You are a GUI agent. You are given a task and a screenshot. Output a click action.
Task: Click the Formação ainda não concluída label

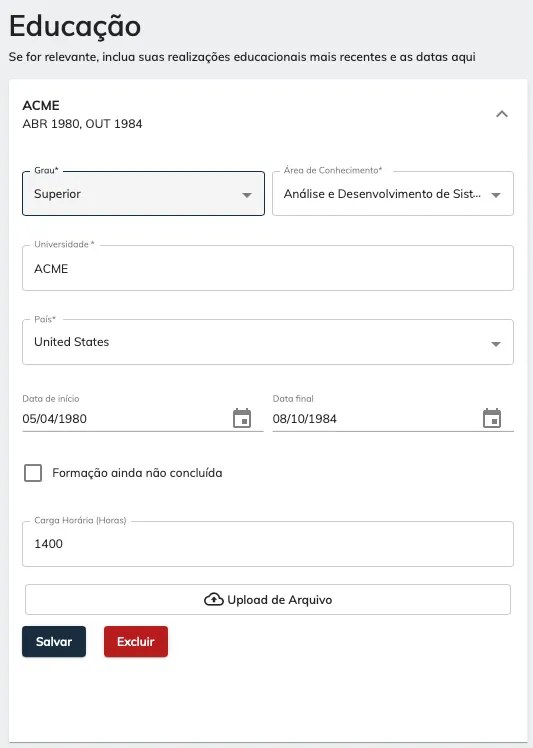(137, 473)
